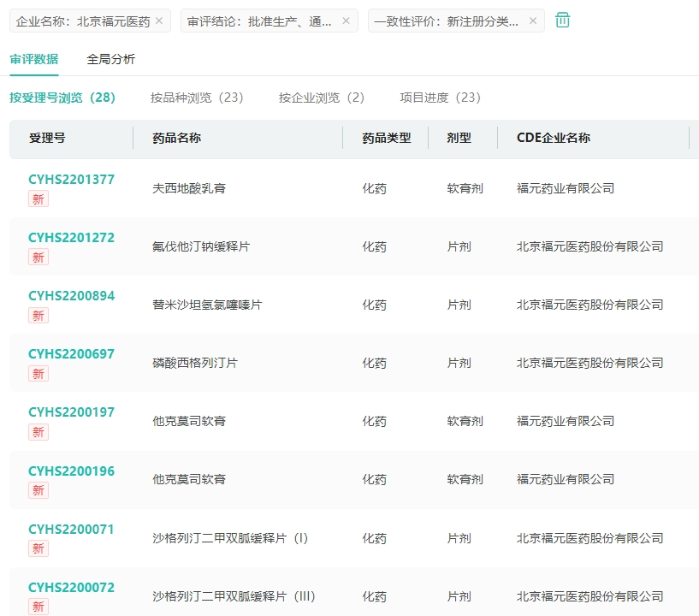Select drug name 沙格列汀二甲双胍缓释片 (I)
Image resolution: width=699 pixels, height=616 pixels.
(x=230, y=538)
